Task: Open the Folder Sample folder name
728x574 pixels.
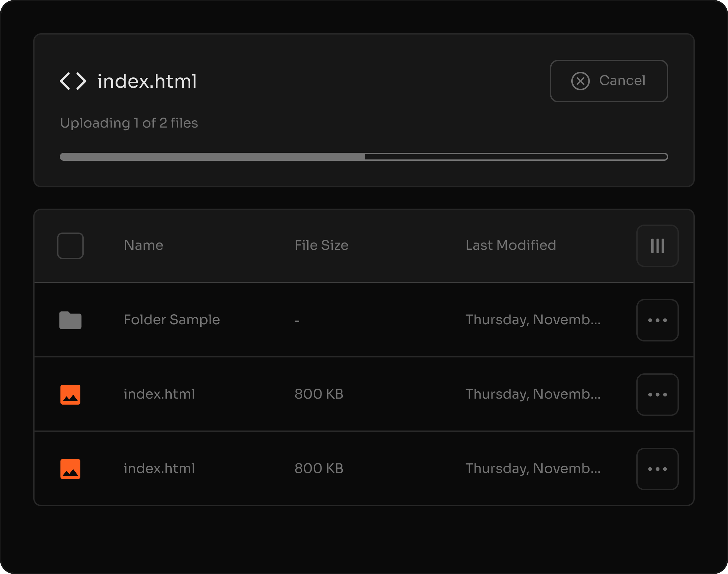Action: pyautogui.click(x=172, y=320)
